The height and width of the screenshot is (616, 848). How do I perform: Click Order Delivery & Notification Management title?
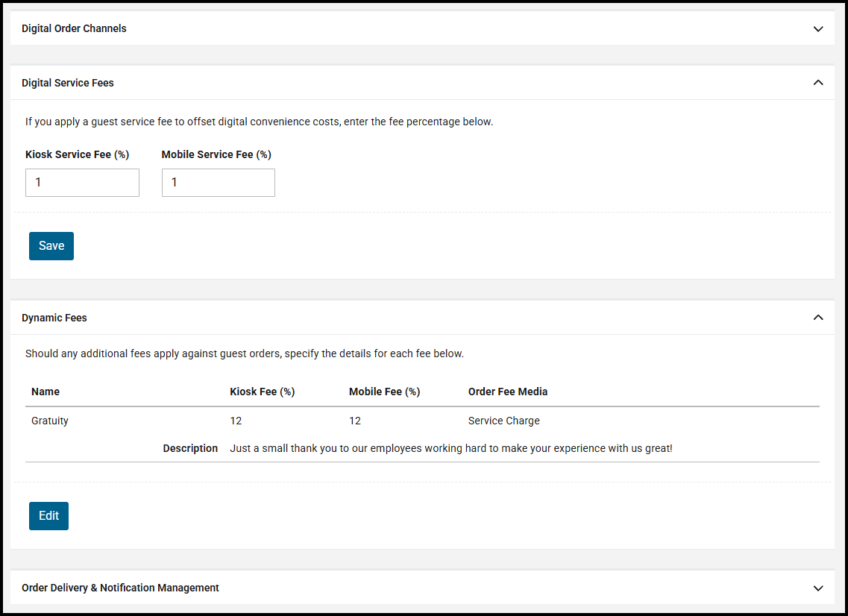pyautogui.click(x=120, y=588)
